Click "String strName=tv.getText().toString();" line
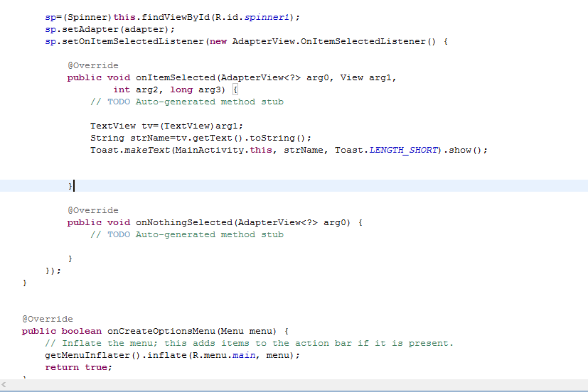 tap(201, 138)
